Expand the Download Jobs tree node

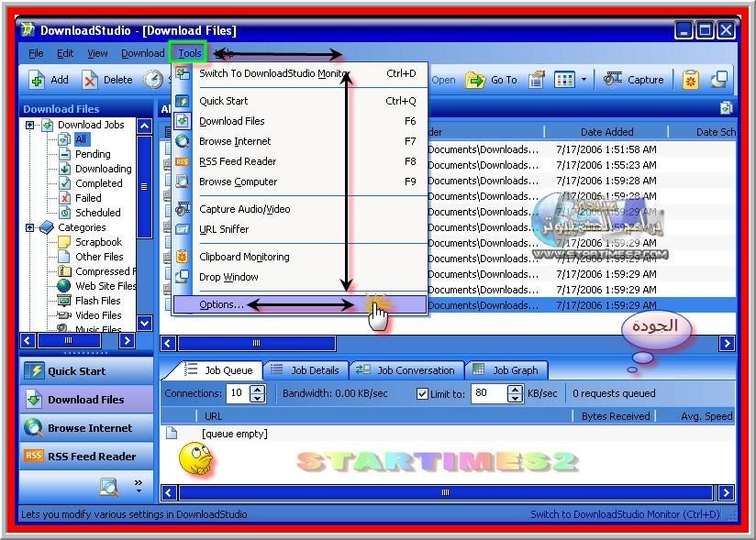tap(30, 125)
